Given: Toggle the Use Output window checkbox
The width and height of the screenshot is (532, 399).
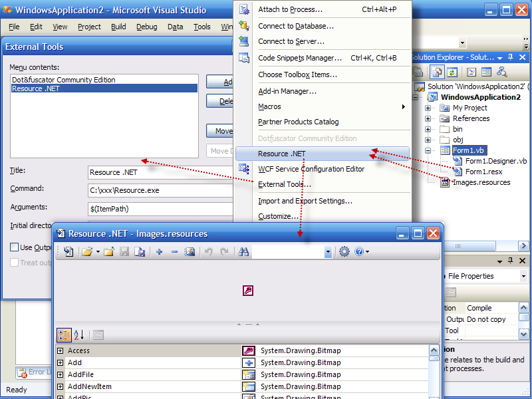Looking at the screenshot, I should point(14,247).
